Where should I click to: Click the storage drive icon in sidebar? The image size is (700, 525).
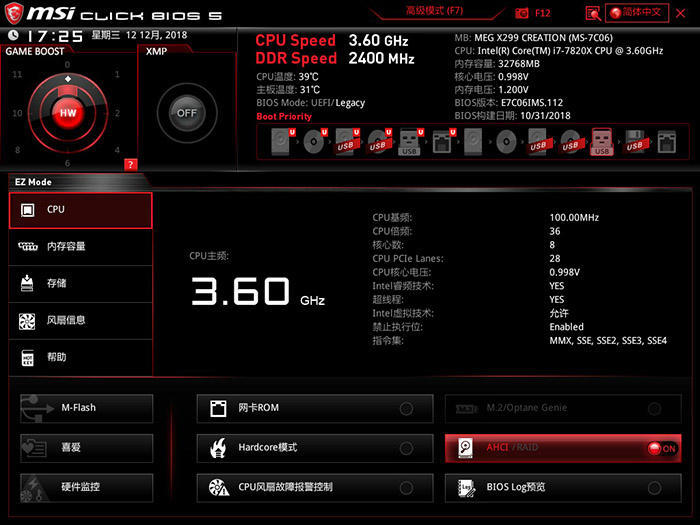point(27,283)
